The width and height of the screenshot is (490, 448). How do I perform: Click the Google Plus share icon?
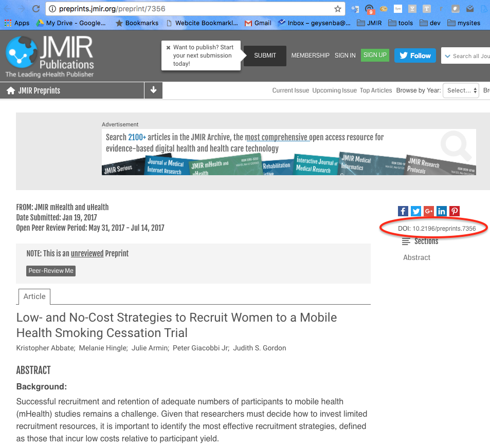pyautogui.click(x=429, y=211)
